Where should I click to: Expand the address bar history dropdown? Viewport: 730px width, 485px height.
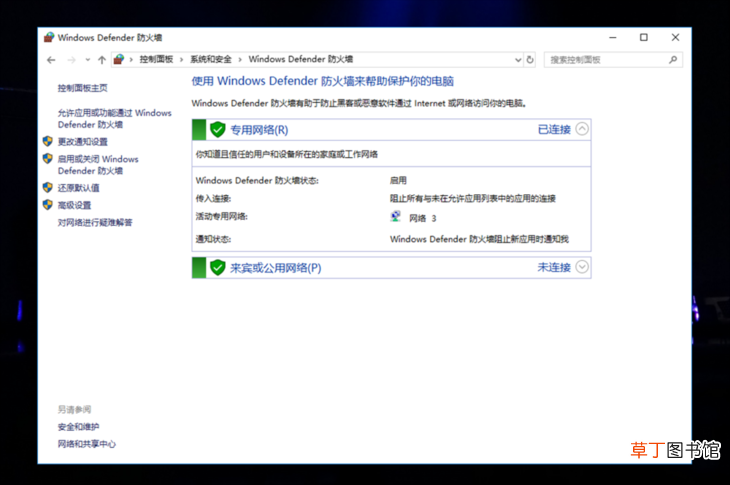[x=518, y=60]
